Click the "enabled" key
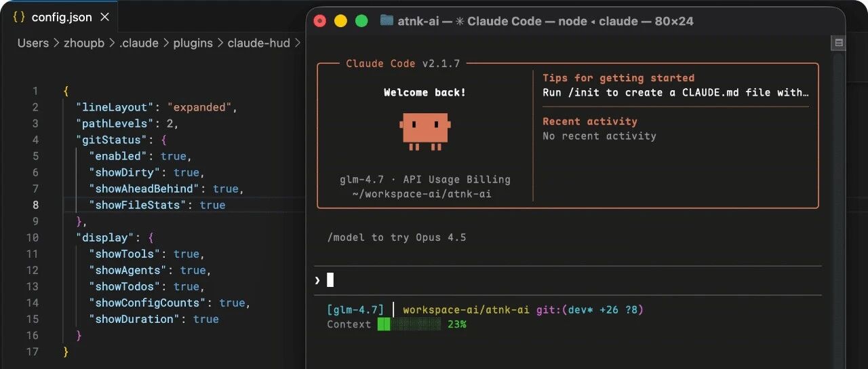This screenshot has height=369, width=868. (x=118, y=156)
